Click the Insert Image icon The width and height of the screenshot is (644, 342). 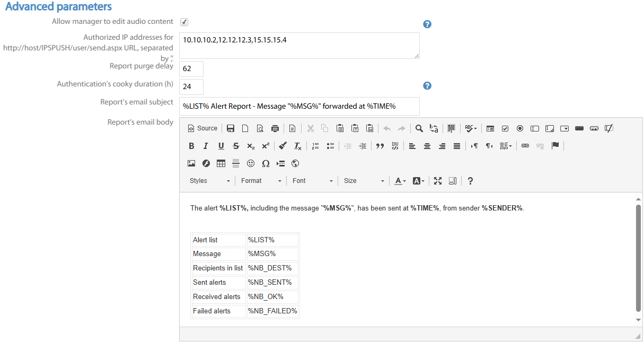coord(191,164)
